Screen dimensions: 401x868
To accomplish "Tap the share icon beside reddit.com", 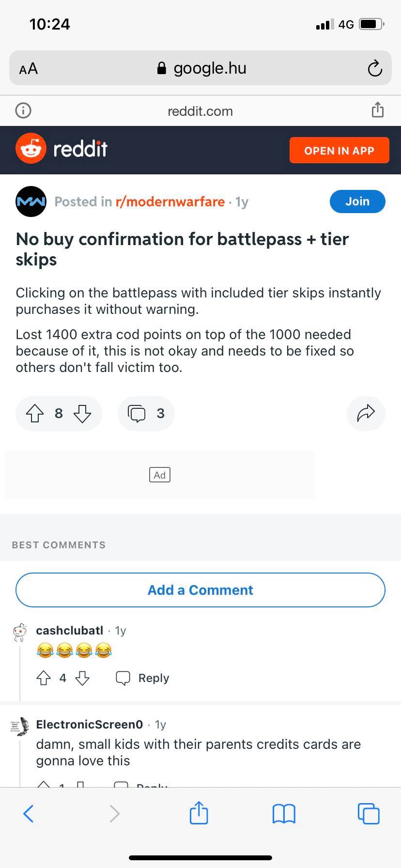I will 378,110.
